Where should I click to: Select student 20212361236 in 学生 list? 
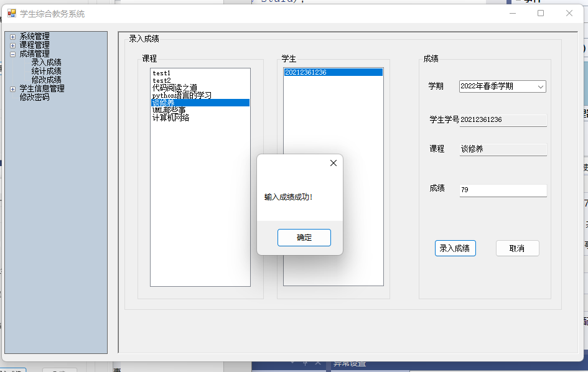point(334,72)
